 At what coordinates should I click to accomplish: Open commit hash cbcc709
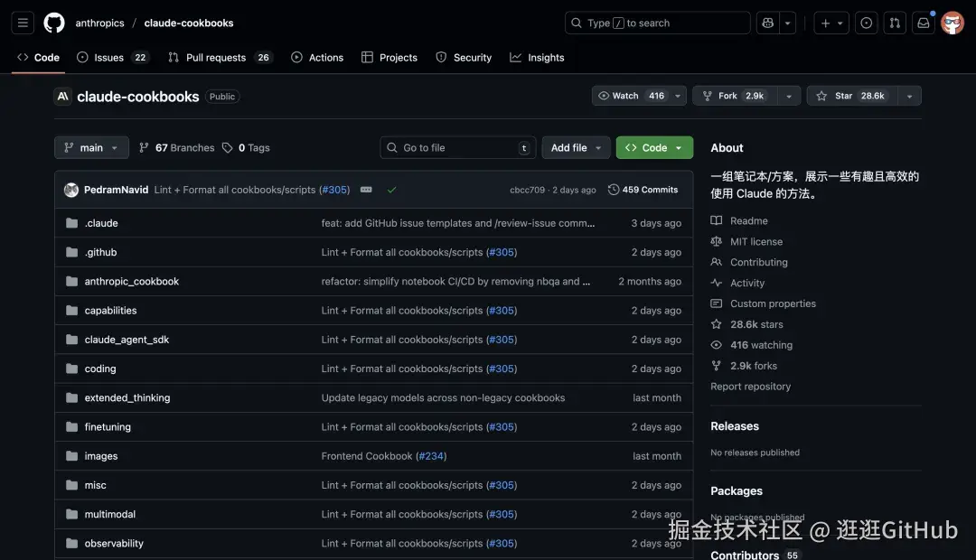[x=527, y=190]
